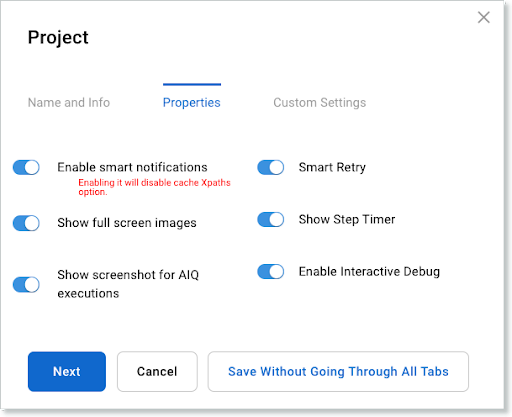
Task: Switch to the Custom Settings tab
Action: (320, 103)
